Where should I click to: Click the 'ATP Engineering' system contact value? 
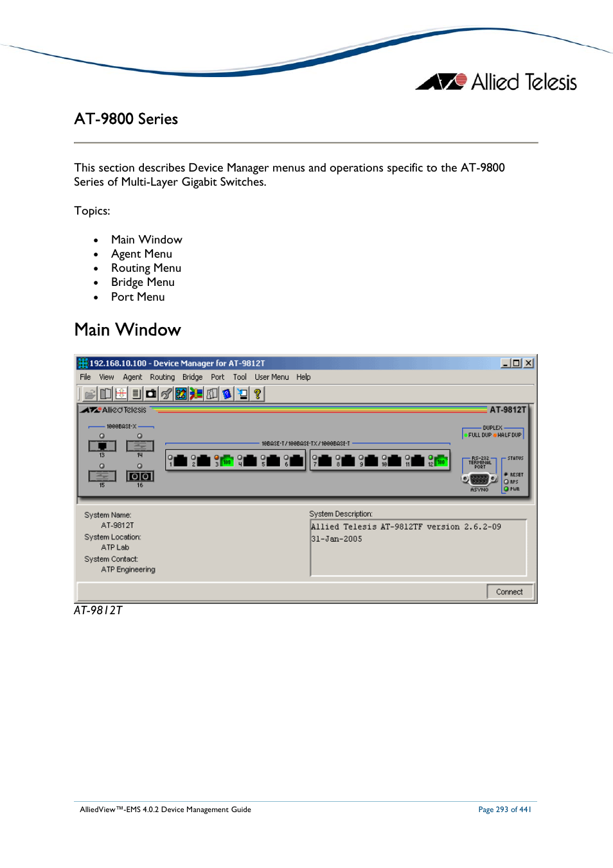click(x=128, y=569)
